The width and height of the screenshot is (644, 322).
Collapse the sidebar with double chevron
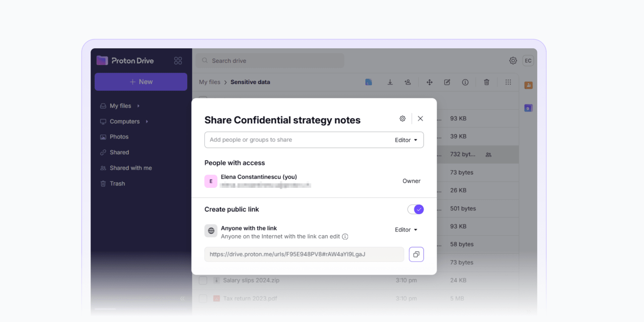click(182, 298)
